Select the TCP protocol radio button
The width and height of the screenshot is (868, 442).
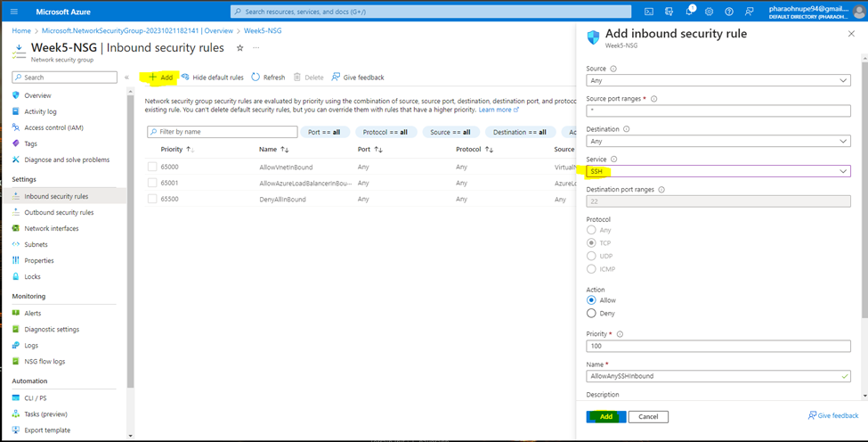(x=591, y=242)
